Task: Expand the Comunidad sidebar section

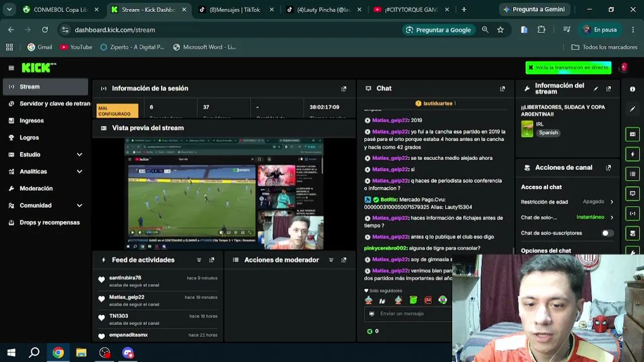Action: [79, 206]
